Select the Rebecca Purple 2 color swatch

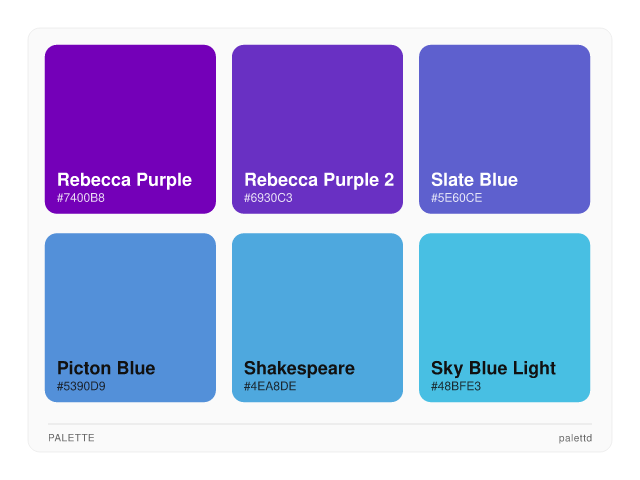317,110
